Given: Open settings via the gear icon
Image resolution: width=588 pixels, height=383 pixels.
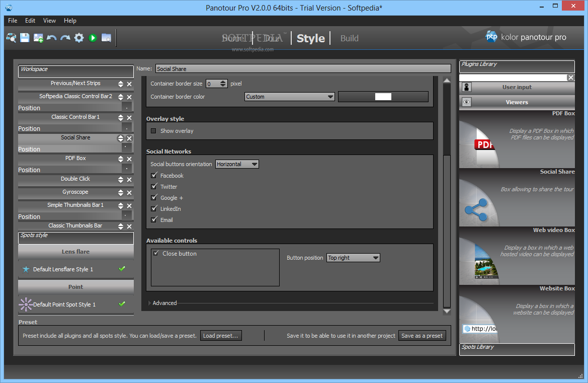Looking at the screenshot, I should [x=79, y=38].
